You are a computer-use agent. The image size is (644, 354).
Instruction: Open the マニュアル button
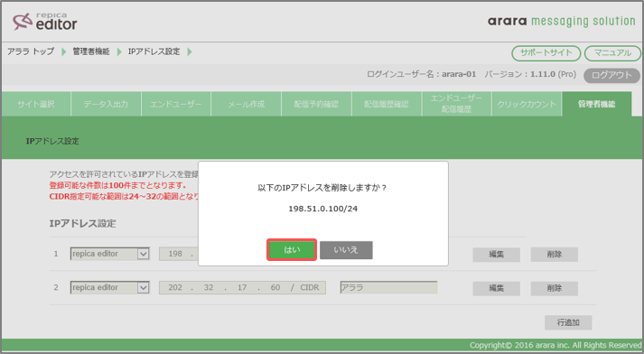coord(612,53)
